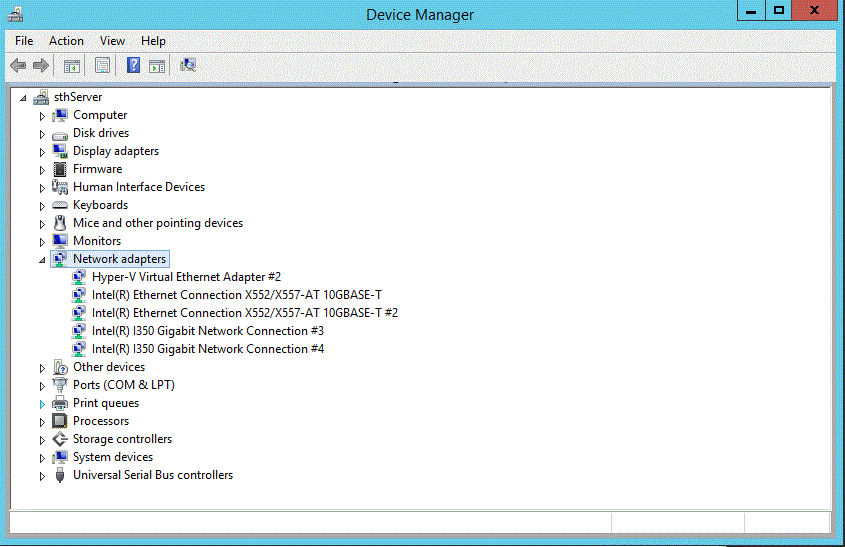Open the View menu
This screenshot has height=547, width=845.
(112, 41)
